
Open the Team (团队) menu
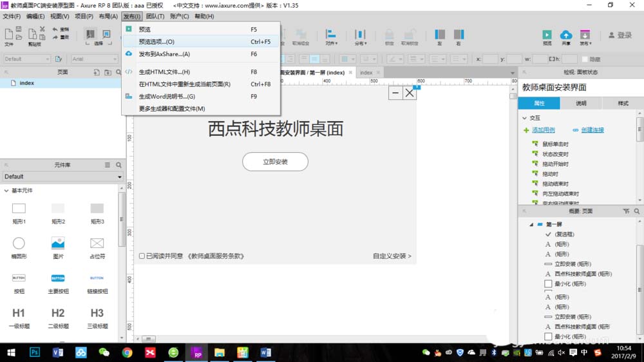click(155, 17)
